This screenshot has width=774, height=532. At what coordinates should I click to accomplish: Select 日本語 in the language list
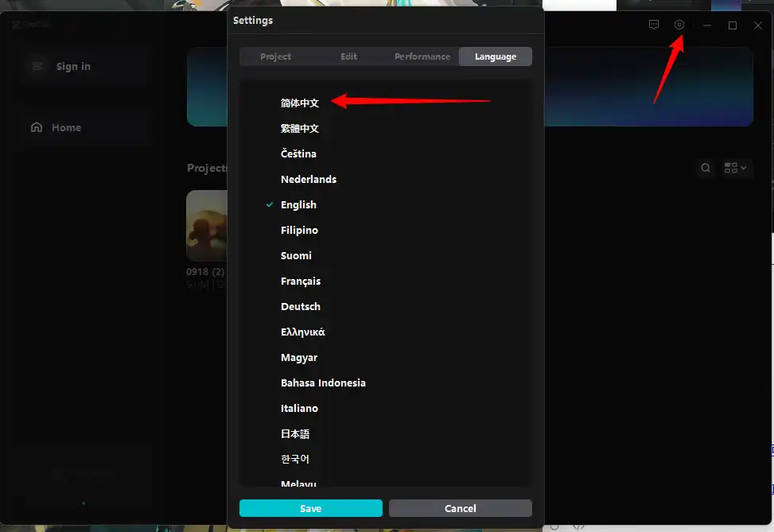pyautogui.click(x=295, y=433)
